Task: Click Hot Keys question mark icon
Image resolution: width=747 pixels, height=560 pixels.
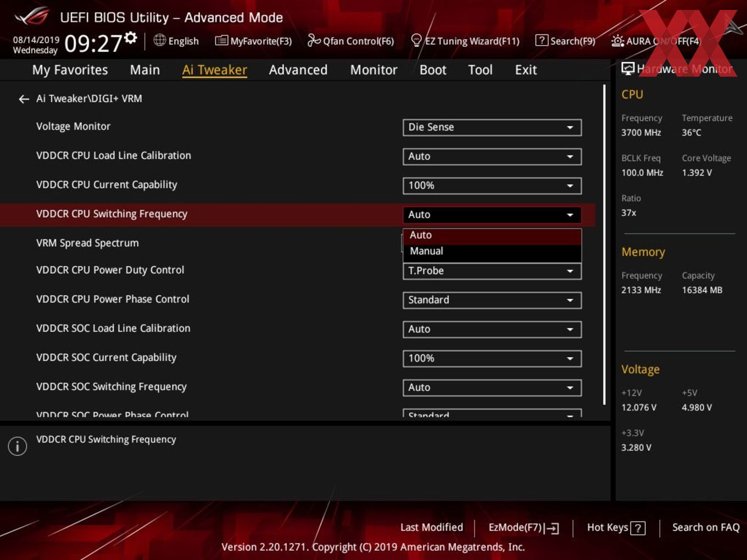Action: click(638, 528)
